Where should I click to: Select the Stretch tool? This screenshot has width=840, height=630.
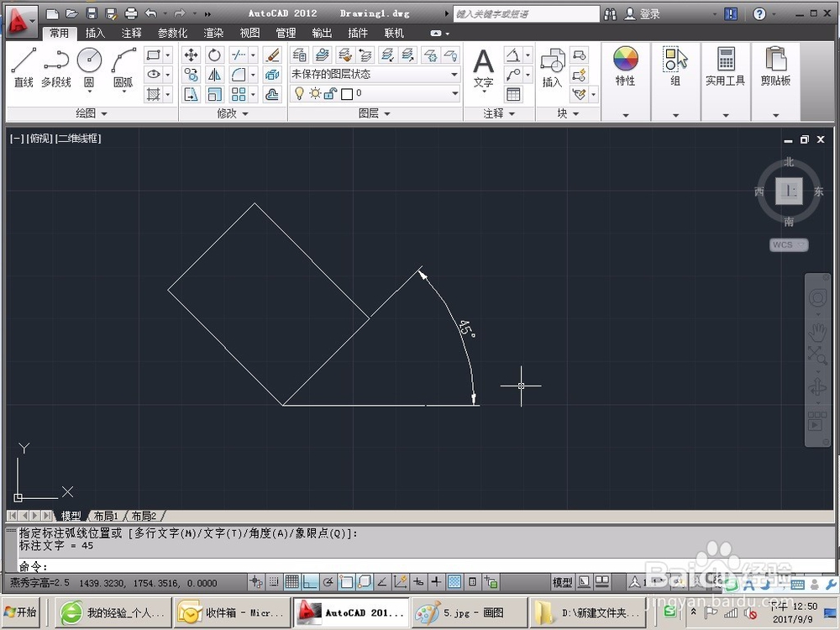click(x=191, y=94)
